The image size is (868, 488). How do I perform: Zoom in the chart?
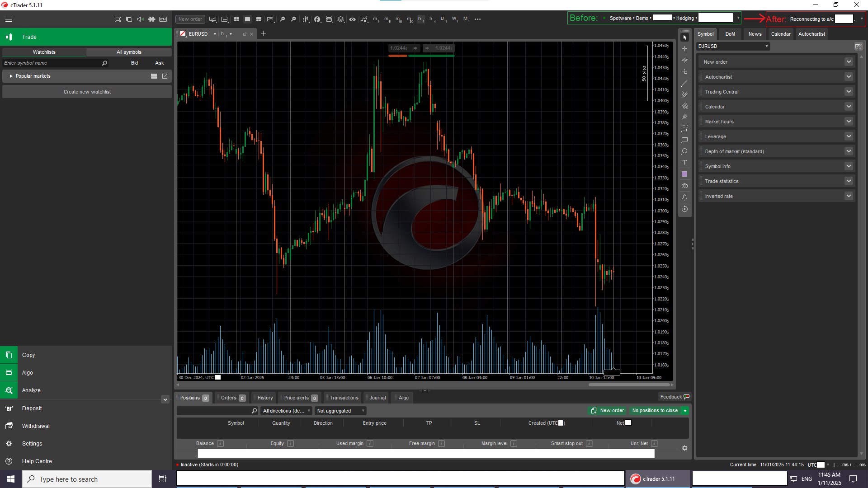[294, 19]
